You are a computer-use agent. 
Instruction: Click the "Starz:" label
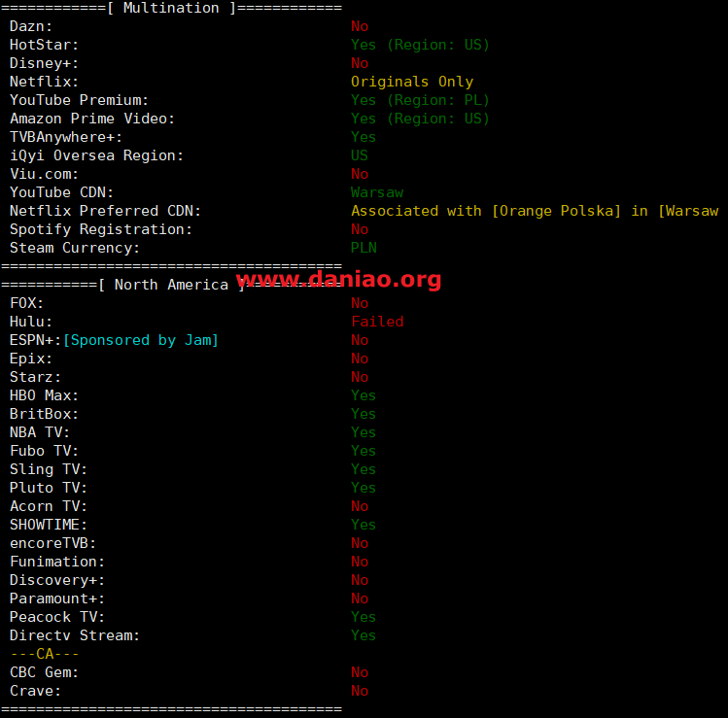pos(35,377)
